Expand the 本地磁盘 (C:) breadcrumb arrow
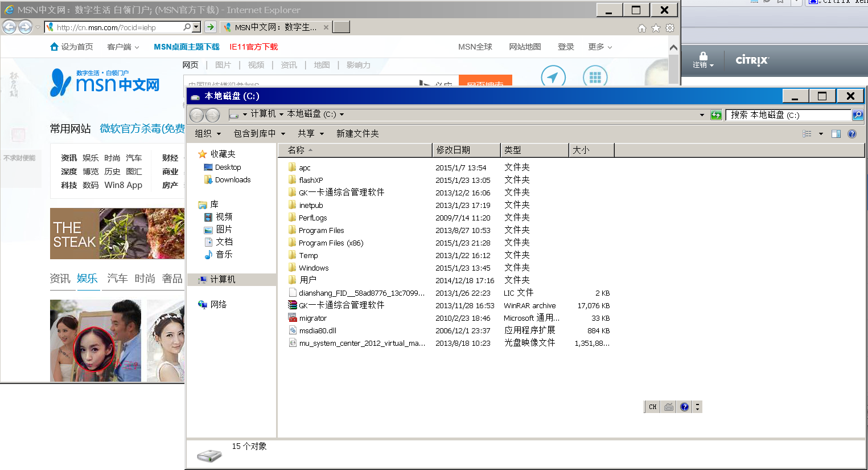Viewport: 868px width, 470px height. point(342,115)
